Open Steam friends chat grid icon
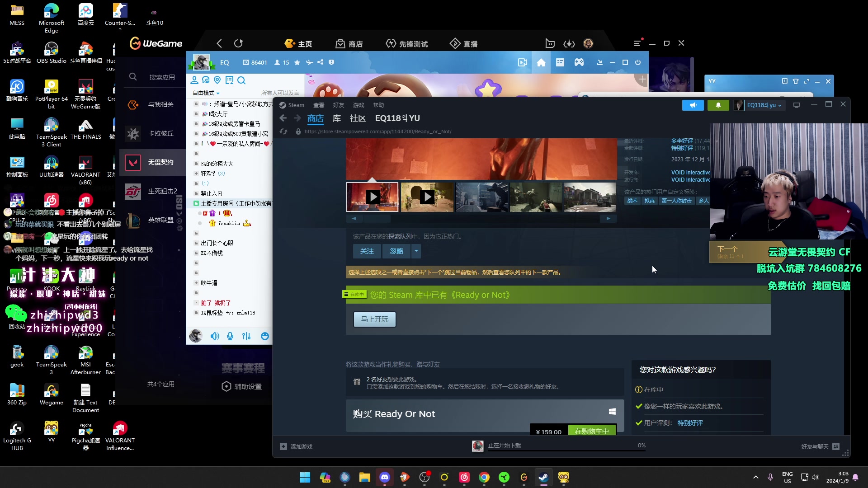868x488 pixels. pos(836,446)
